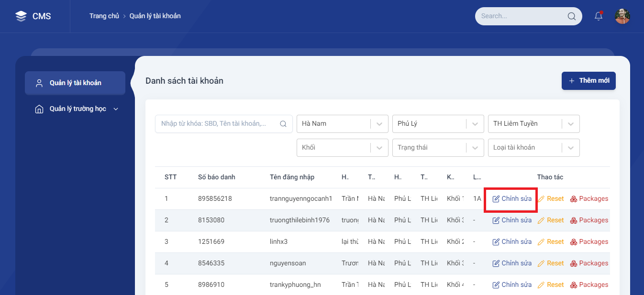Open the Trạng thái status dropdown

click(438, 148)
